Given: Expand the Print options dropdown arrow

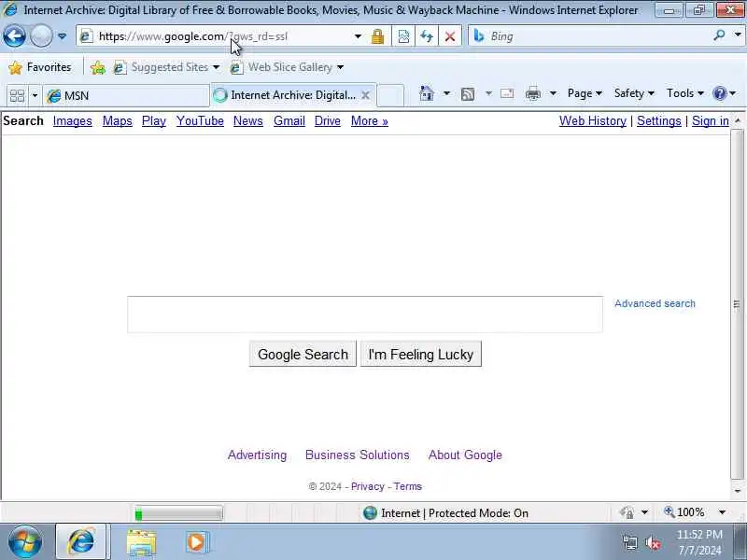Looking at the screenshot, I should [x=553, y=93].
